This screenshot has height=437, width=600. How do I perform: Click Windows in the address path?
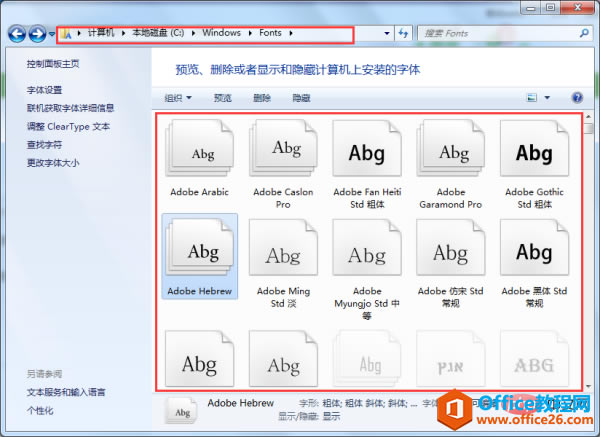coord(222,33)
